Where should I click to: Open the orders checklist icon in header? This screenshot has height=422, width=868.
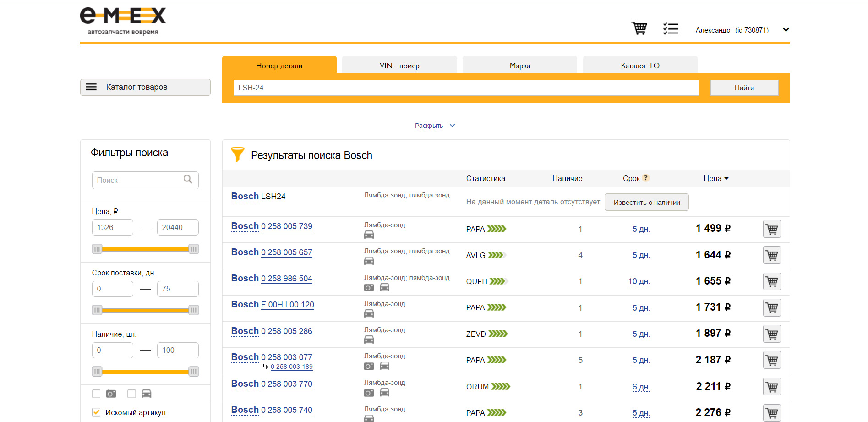click(671, 29)
